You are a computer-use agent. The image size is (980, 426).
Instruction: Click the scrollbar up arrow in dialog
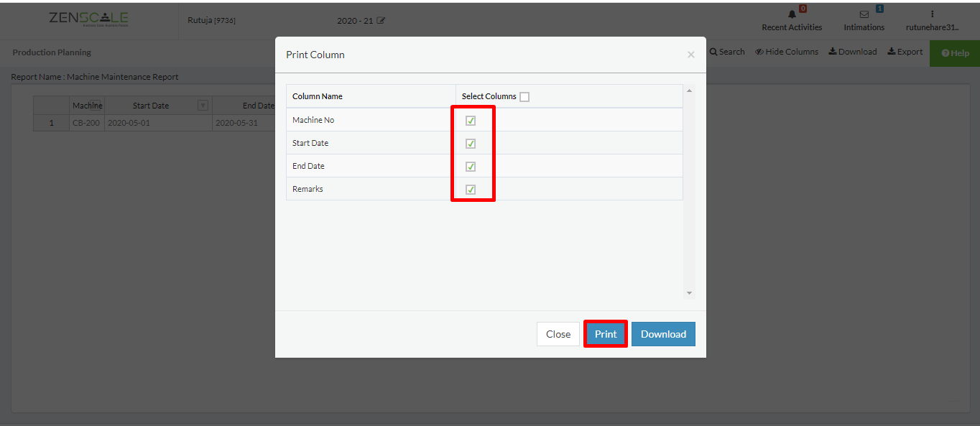[690, 91]
